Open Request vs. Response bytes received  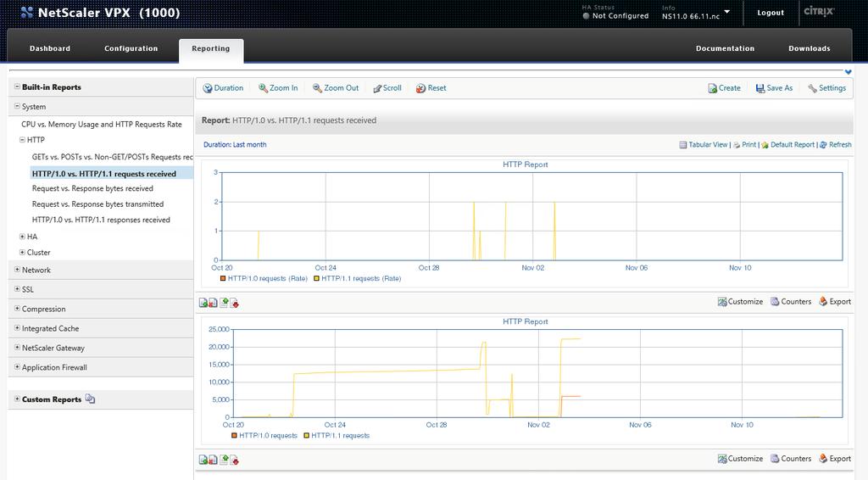coord(92,189)
